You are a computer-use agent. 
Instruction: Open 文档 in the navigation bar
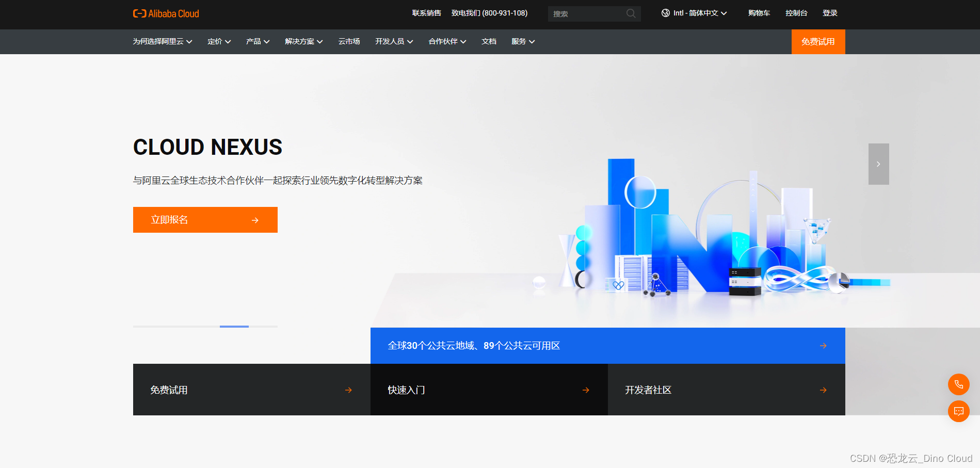(x=489, y=41)
